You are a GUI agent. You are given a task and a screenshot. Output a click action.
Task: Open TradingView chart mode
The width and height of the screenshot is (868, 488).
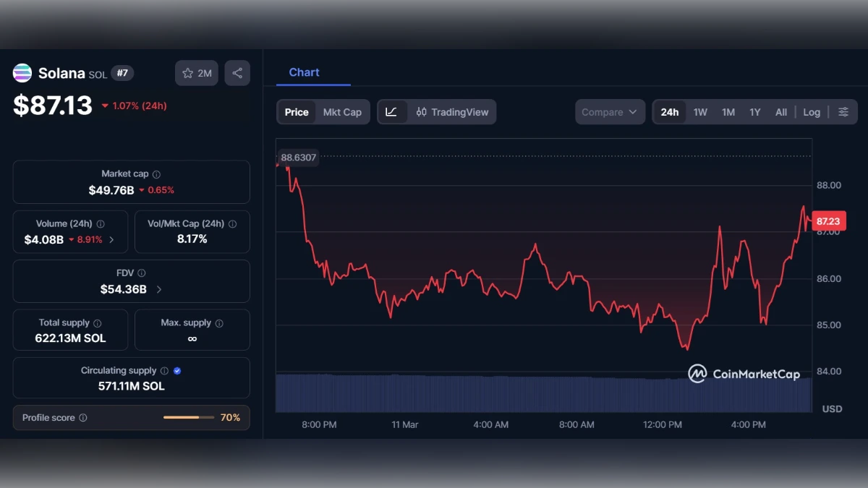[x=452, y=112]
